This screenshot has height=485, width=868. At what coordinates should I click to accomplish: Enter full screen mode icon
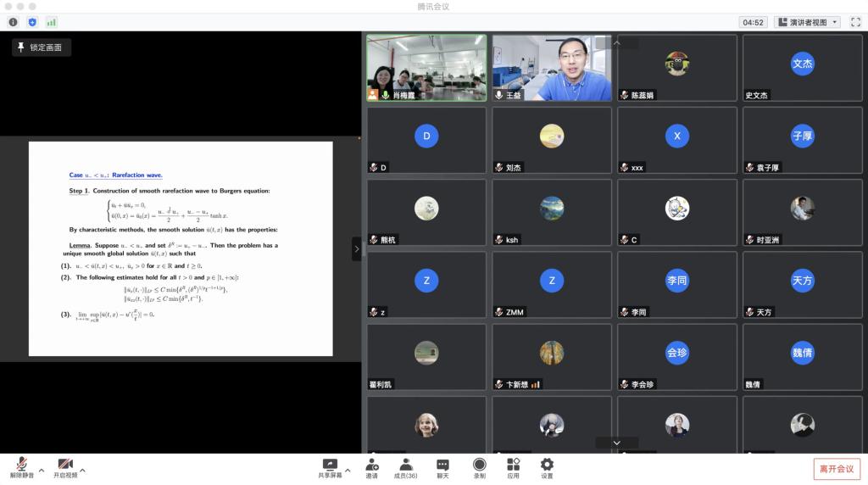(855, 22)
